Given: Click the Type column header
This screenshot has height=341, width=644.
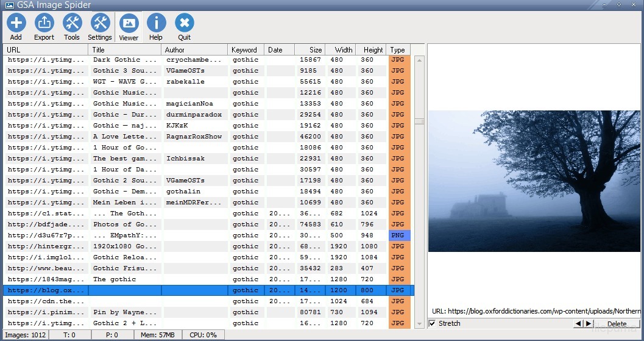Looking at the screenshot, I should [x=398, y=50].
